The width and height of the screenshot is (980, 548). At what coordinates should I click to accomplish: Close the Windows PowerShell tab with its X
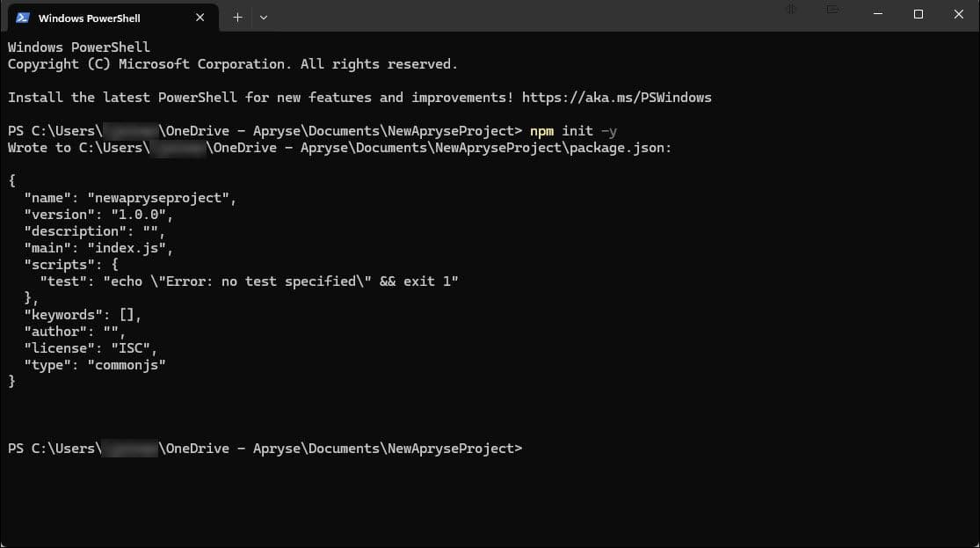200,17
